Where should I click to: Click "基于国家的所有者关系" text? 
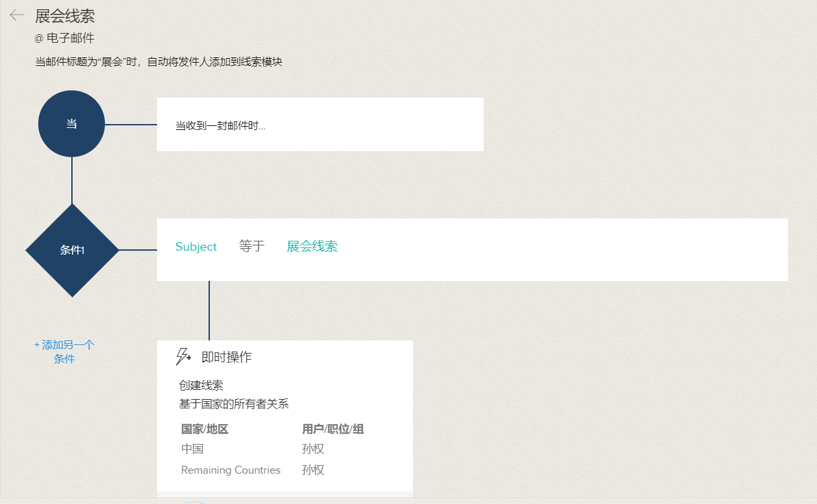[234, 404]
